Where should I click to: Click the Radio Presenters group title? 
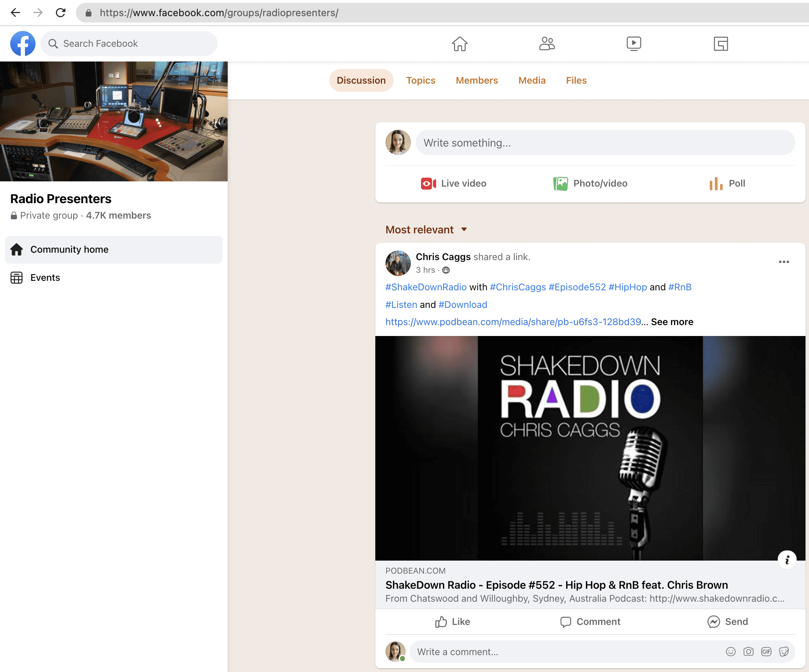[60, 199]
